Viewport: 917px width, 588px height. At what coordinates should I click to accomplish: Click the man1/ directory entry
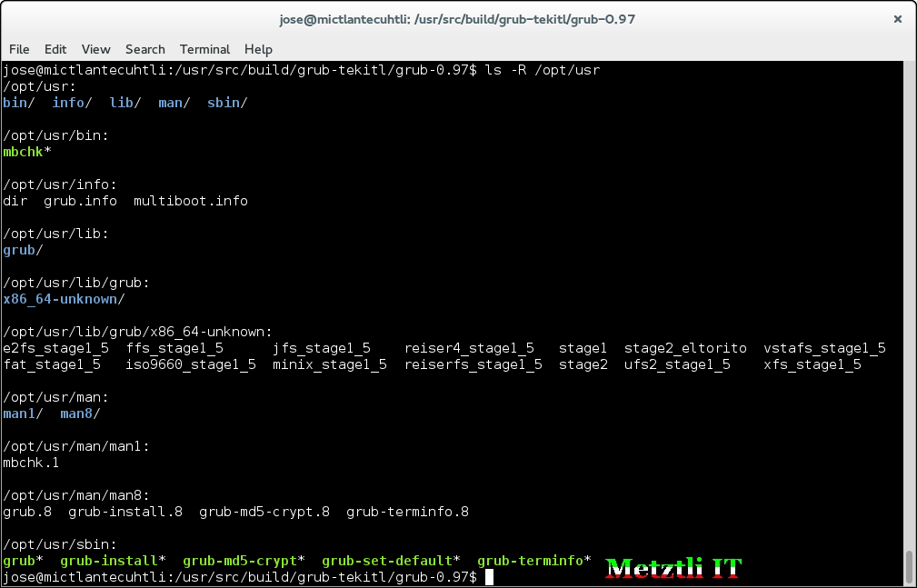[23, 414]
